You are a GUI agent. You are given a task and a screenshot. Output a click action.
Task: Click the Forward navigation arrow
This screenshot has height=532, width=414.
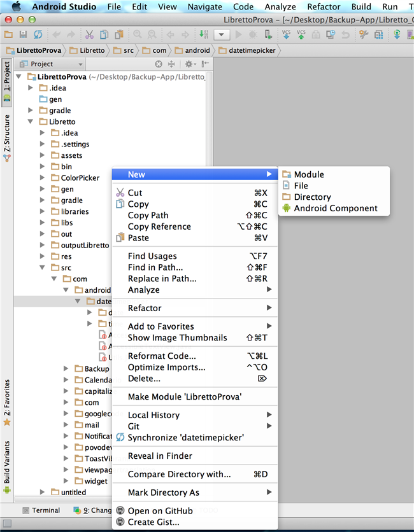185,34
